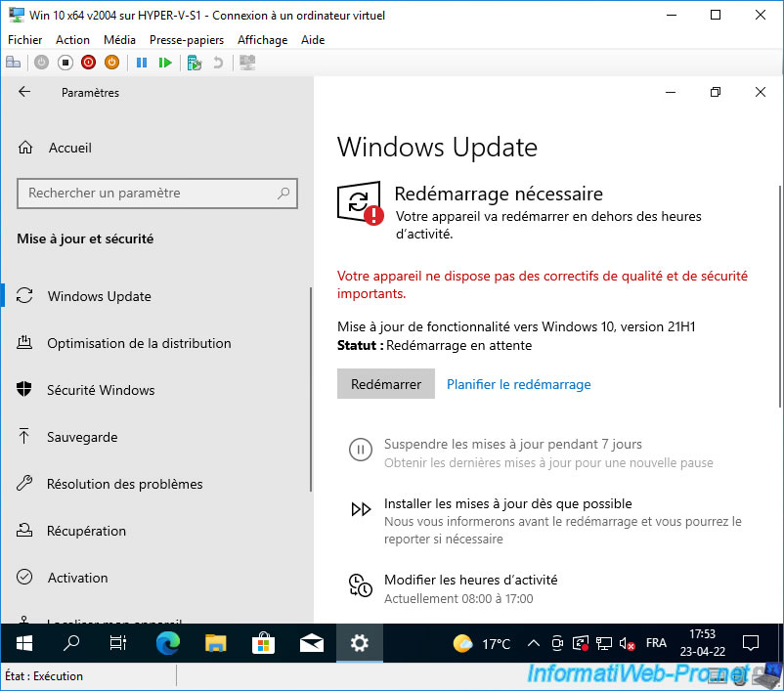Open the Fichier menu
Image resolution: width=784 pixels, height=691 pixels.
tap(25, 39)
